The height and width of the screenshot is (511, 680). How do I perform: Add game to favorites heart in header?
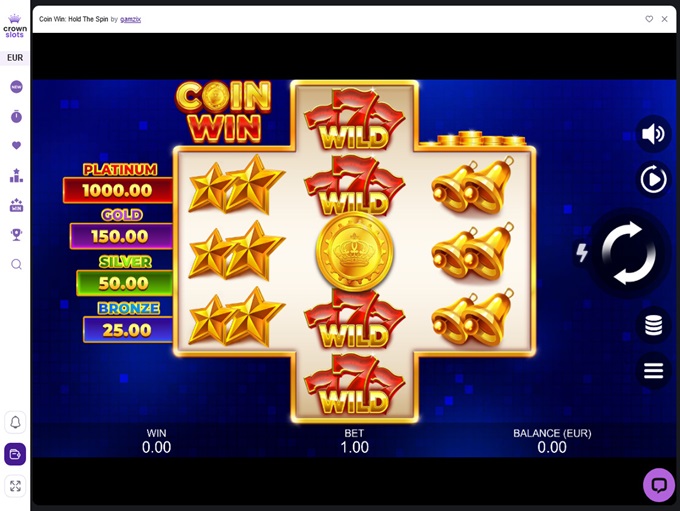coord(649,19)
